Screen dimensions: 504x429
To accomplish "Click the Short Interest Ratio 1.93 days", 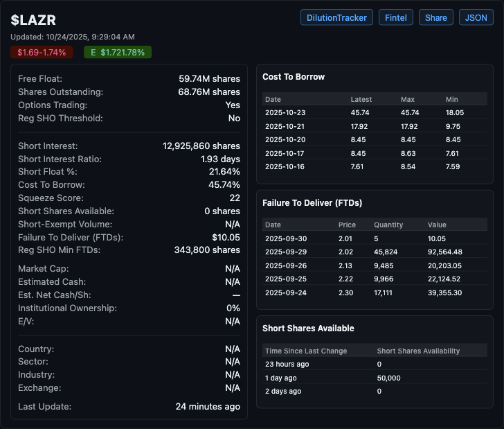I will click(x=220, y=159).
